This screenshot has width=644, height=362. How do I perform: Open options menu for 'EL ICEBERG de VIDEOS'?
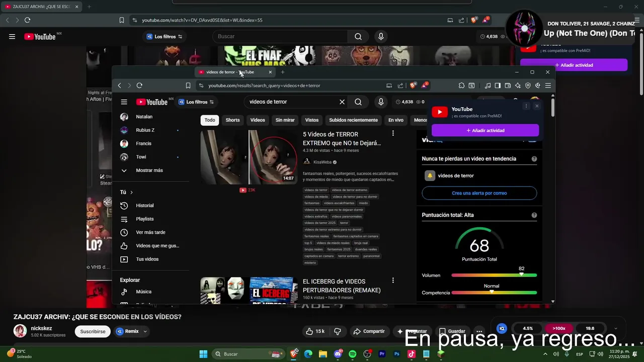(x=393, y=280)
